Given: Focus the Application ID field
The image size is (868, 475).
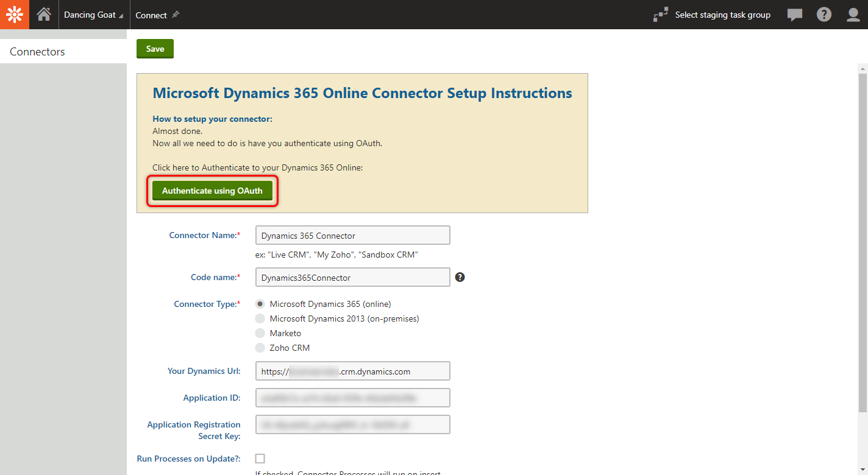Looking at the screenshot, I should point(352,398).
